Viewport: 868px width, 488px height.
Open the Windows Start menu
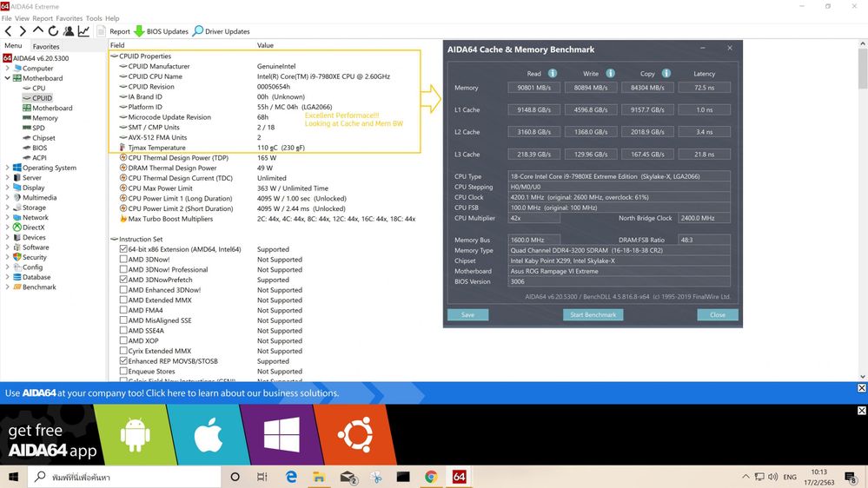click(13, 477)
